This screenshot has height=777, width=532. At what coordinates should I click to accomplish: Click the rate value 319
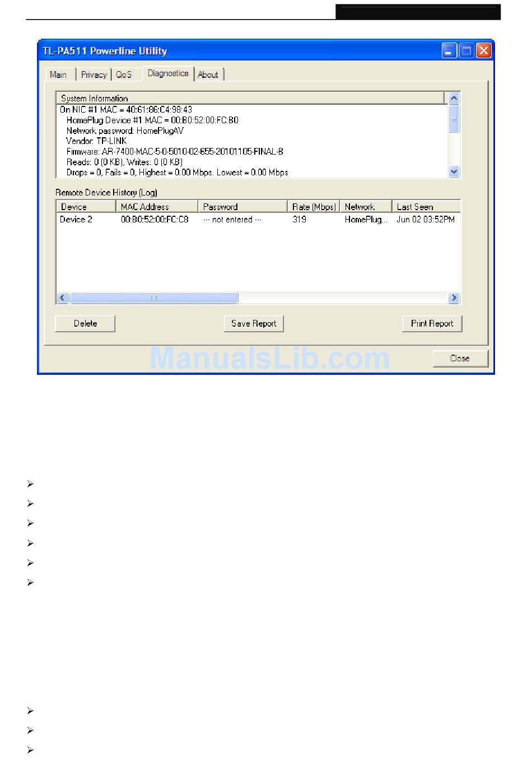(299, 220)
